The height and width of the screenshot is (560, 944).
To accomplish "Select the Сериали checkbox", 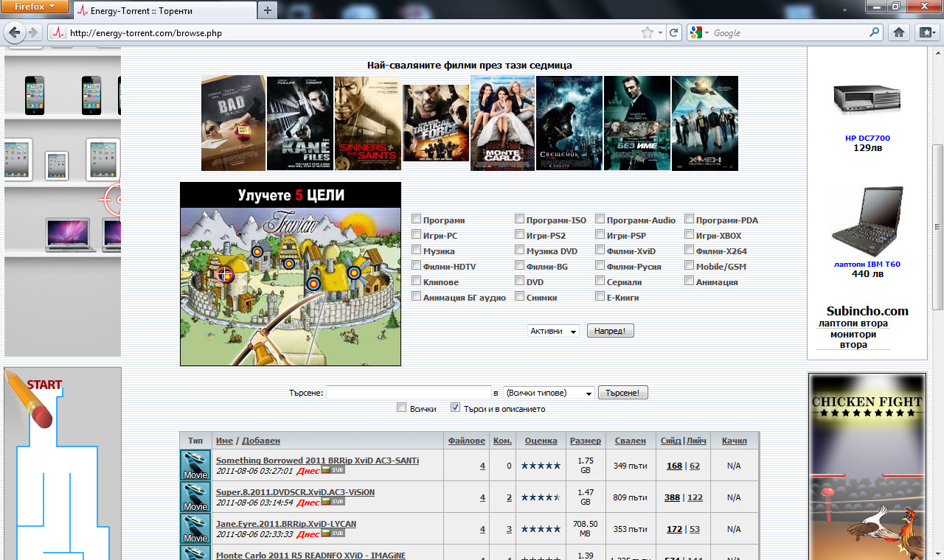I will pos(600,281).
